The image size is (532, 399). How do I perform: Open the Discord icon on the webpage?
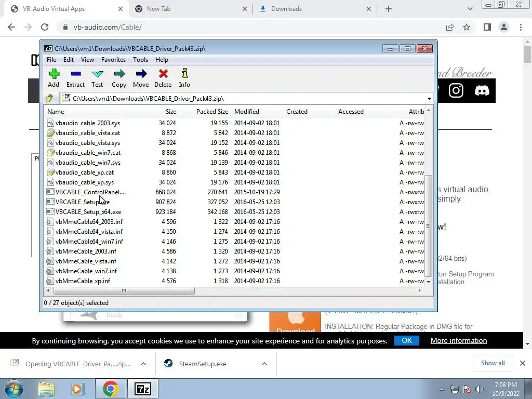pos(482,90)
